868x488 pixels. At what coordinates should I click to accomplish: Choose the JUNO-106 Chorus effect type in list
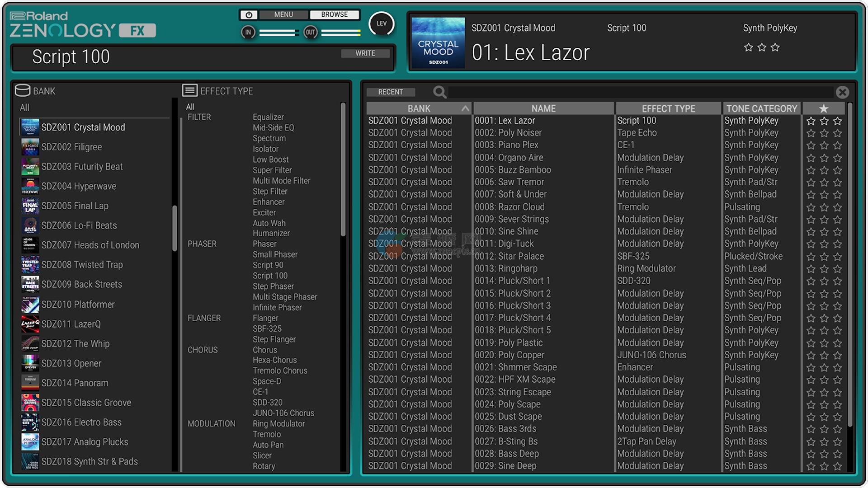tap(283, 413)
